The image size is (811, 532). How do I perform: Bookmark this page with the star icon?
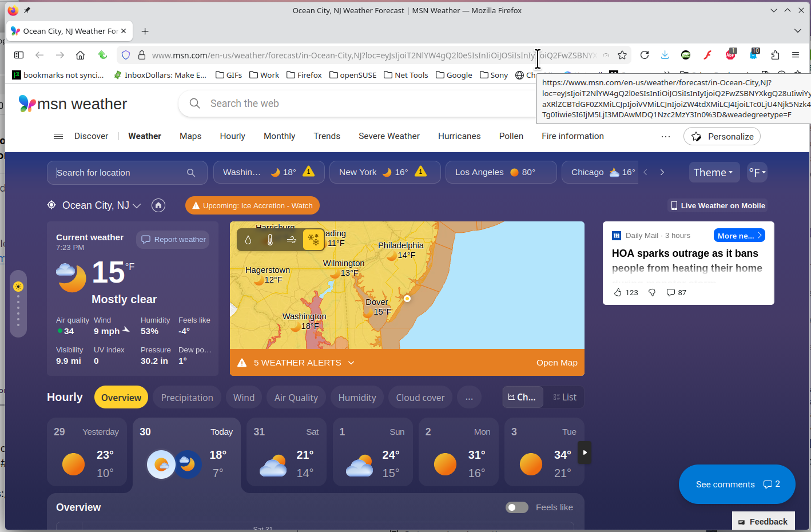point(622,55)
